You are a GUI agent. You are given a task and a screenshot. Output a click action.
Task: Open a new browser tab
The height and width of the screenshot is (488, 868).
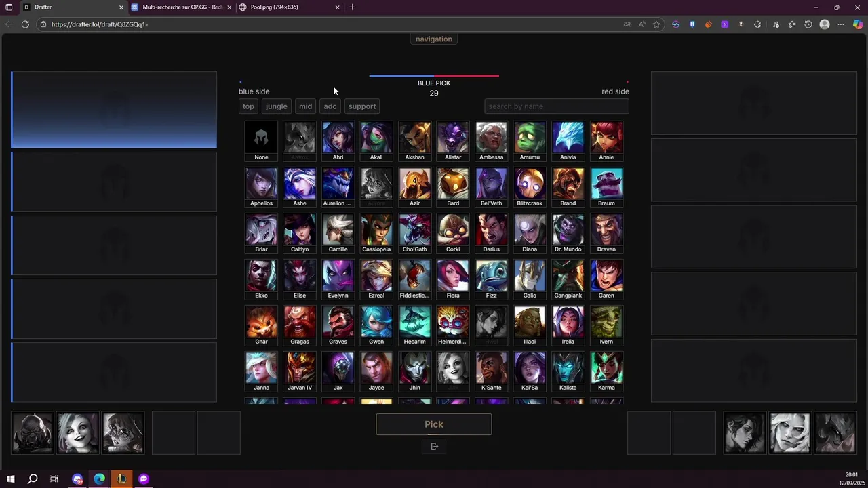[x=352, y=7]
